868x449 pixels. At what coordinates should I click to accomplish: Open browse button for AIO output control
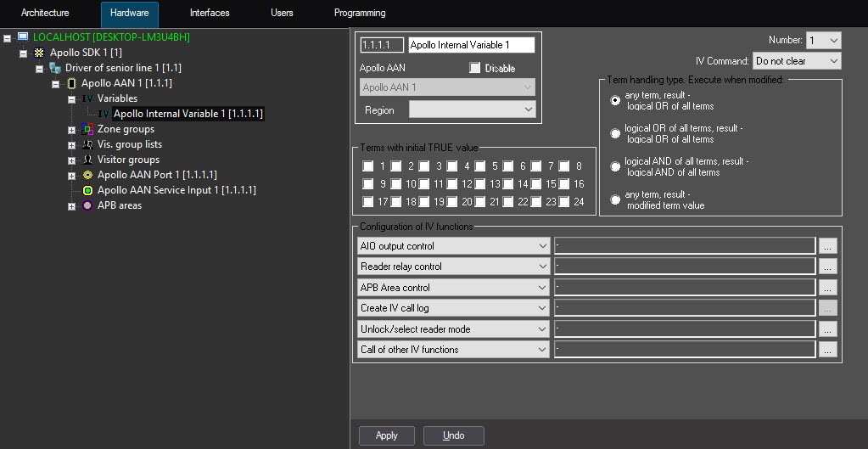click(828, 246)
